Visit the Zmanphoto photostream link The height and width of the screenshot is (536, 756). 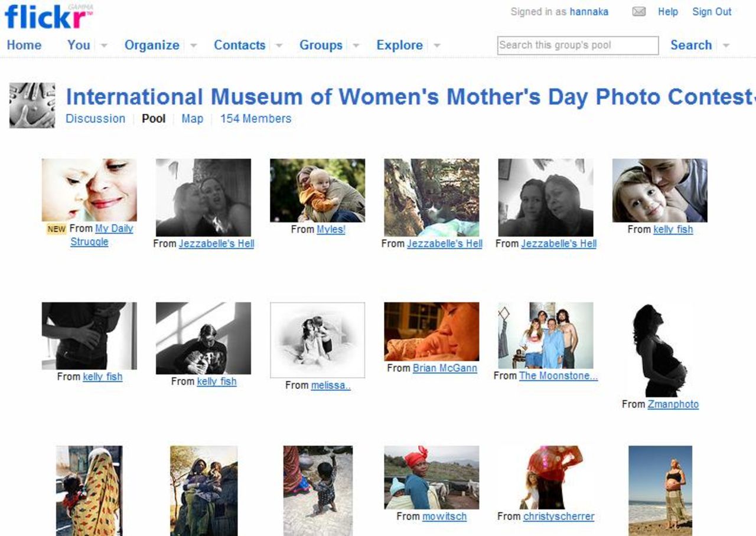(673, 404)
